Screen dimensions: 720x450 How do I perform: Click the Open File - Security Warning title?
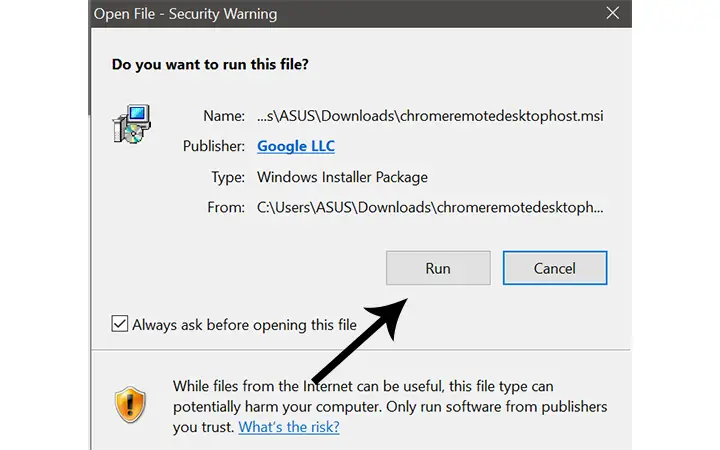[x=186, y=14]
